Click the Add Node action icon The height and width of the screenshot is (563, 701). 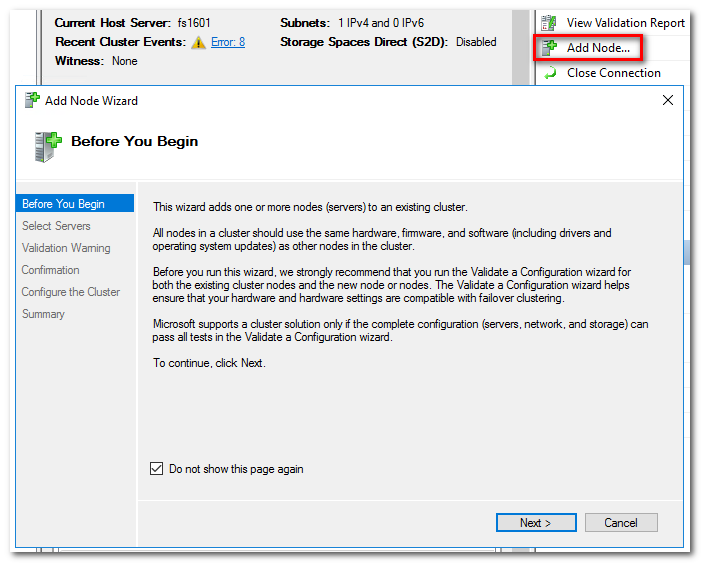[549, 47]
